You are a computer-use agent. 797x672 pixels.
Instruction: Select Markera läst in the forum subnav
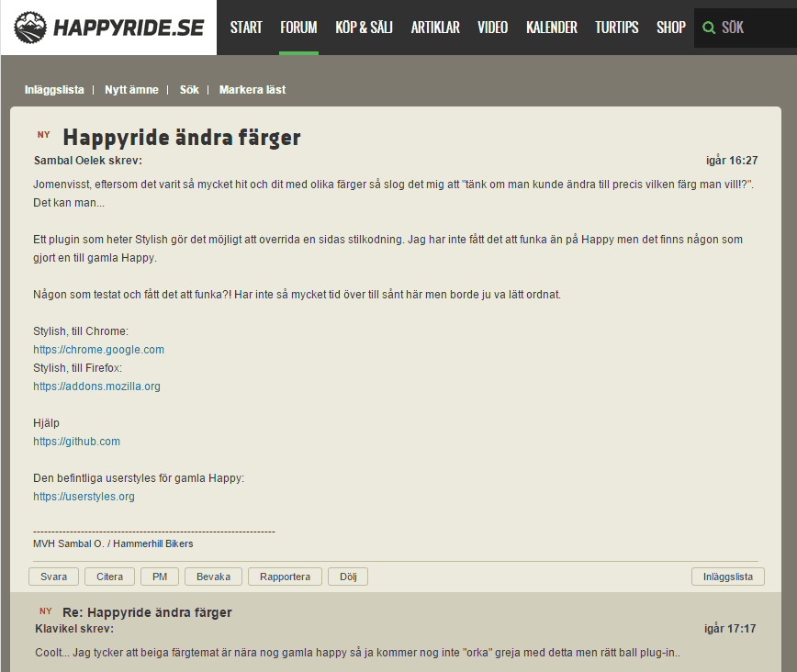pyautogui.click(x=252, y=90)
